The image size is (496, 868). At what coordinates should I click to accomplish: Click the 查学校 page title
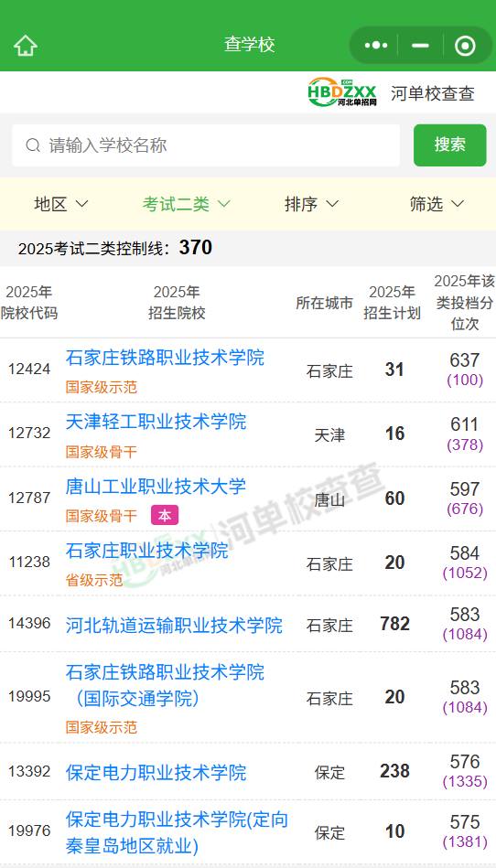(249, 45)
